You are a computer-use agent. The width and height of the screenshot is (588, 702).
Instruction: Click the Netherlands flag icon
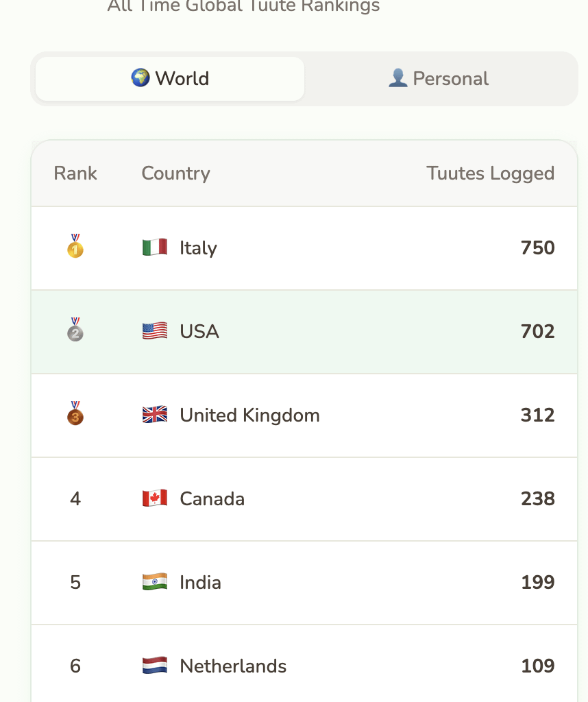click(154, 666)
